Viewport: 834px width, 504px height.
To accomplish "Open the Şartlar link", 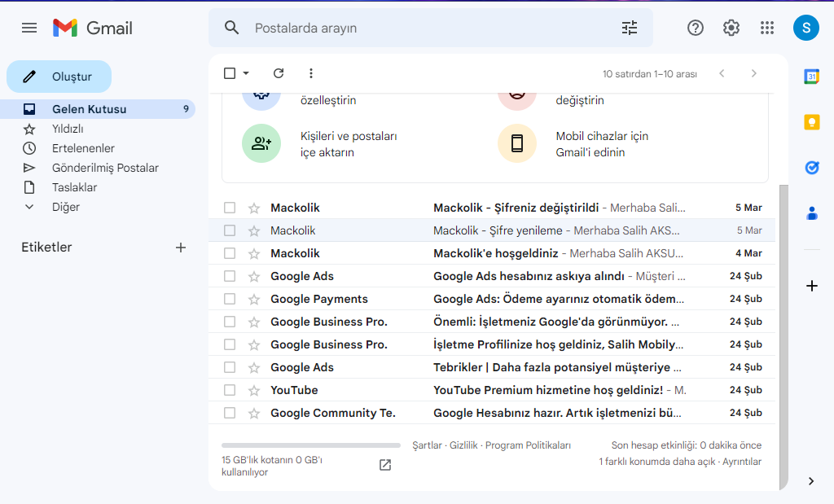I will point(427,445).
